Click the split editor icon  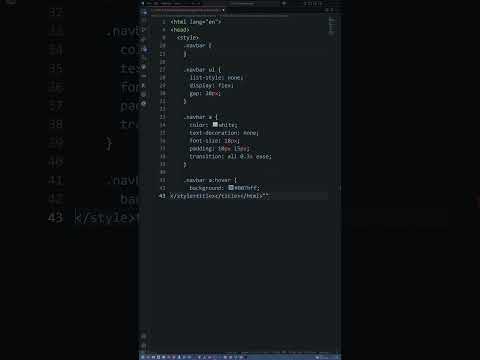click(x=327, y=10)
